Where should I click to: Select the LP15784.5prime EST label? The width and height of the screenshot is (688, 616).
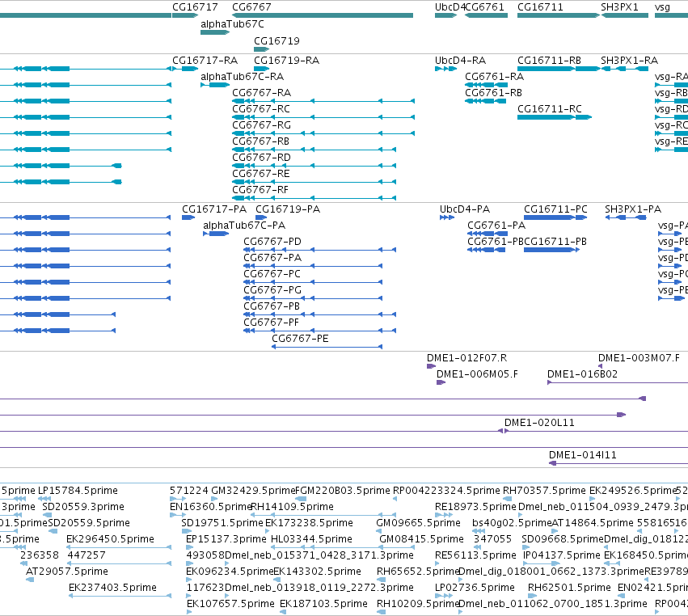click(x=78, y=491)
